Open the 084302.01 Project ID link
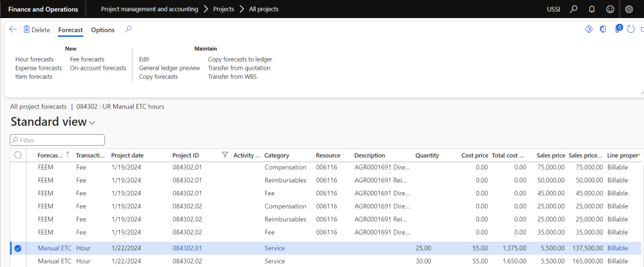Image resolution: width=644 pixels, height=267 pixels. [187, 248]
